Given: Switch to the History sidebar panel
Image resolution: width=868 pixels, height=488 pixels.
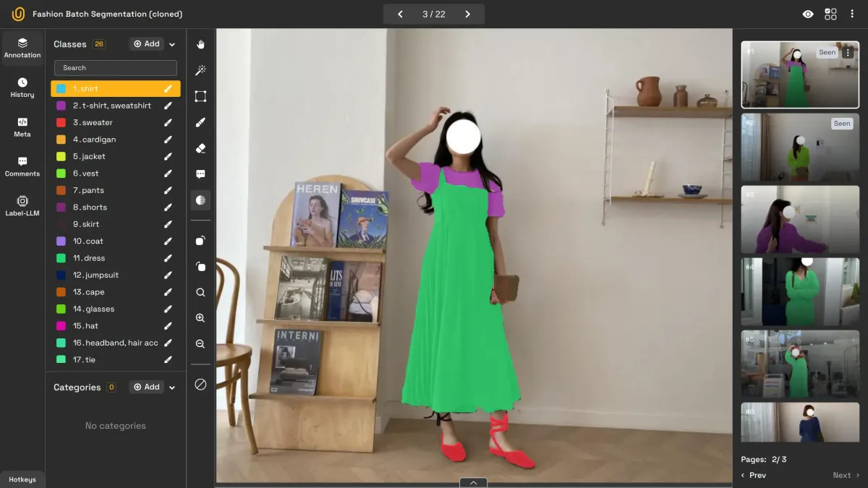Looking at the screenshot, I should coord(22,87).
